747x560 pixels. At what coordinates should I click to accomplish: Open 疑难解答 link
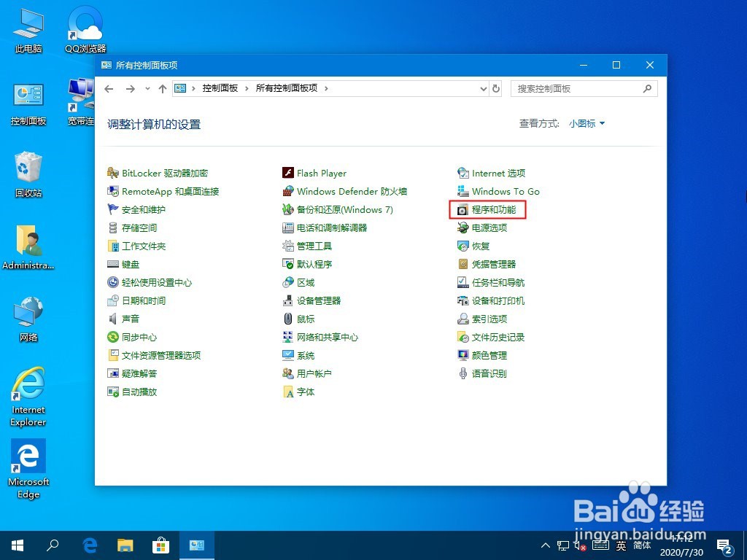tap(139, 373)
